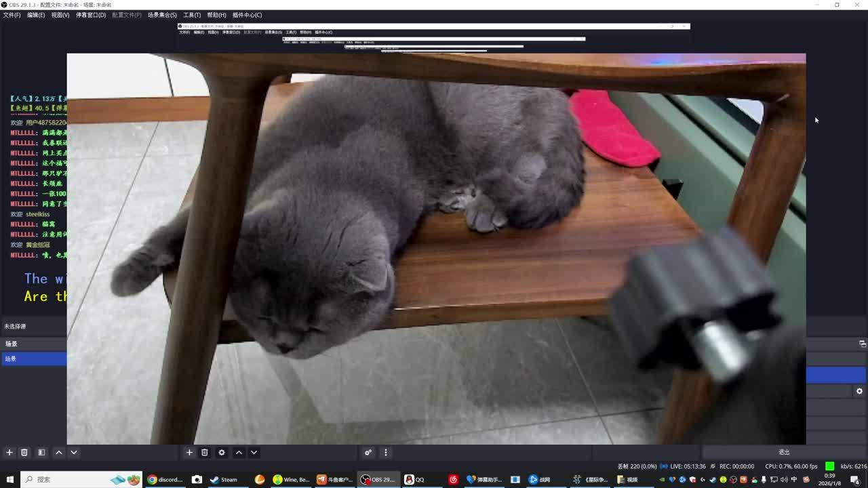This screenshot has width=868, height=488.
Task: Add a new source with plus icon
Action: [189, 452]
